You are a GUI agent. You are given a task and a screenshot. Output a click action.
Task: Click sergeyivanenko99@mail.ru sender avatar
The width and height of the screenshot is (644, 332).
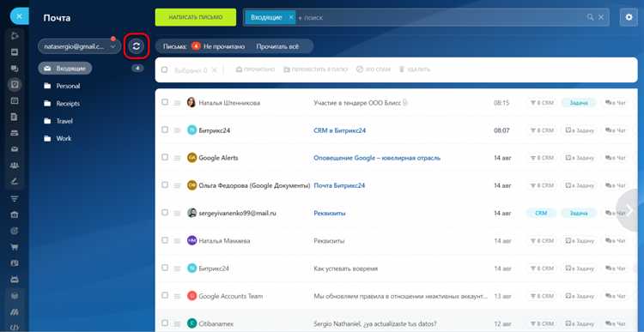(x=191, y=213)
